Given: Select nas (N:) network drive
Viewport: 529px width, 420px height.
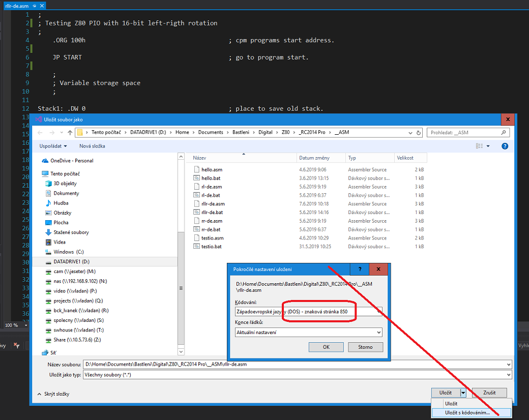Looking at the screenshot, I should [80, 281].
